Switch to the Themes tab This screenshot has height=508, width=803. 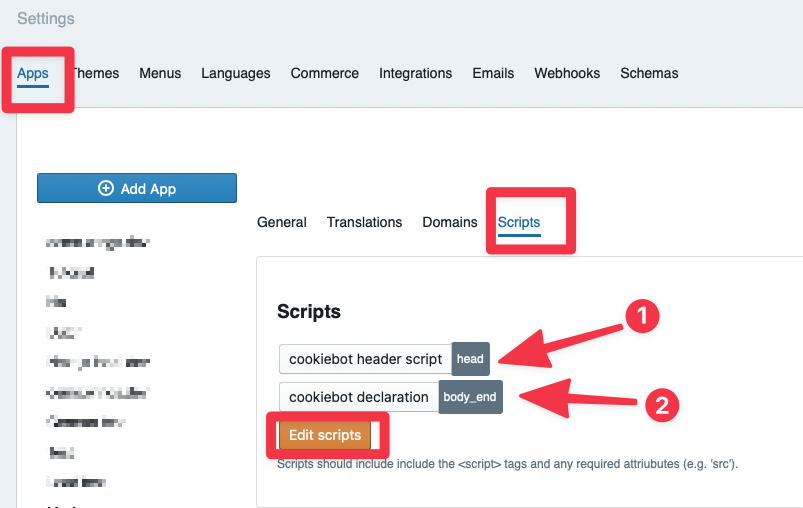coord(96,73)
